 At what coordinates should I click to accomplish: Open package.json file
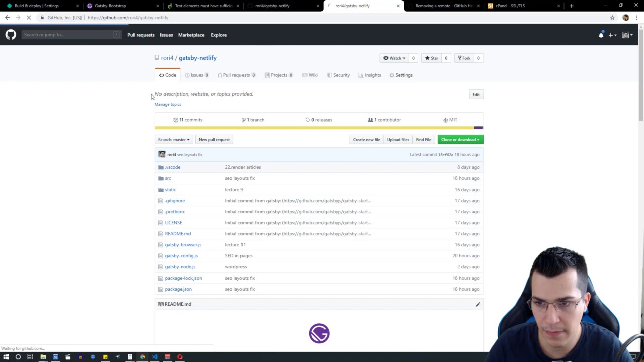(x=178, y=289)
